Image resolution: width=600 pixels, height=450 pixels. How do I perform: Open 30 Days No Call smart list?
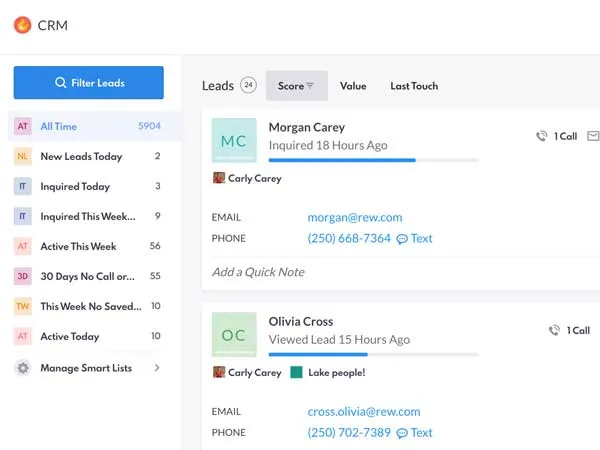[x=86, y=277]
